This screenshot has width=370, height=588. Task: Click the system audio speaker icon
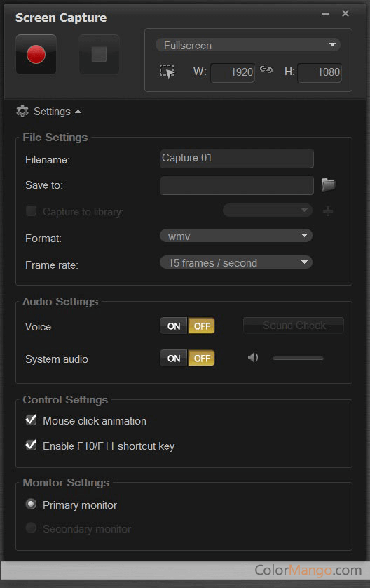tap(253, 358)
